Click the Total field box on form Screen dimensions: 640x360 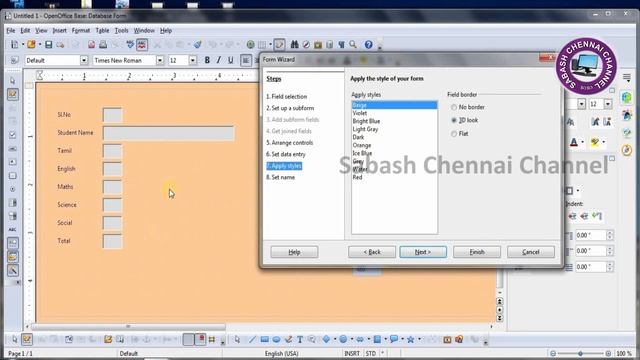[x=112, y=241]
